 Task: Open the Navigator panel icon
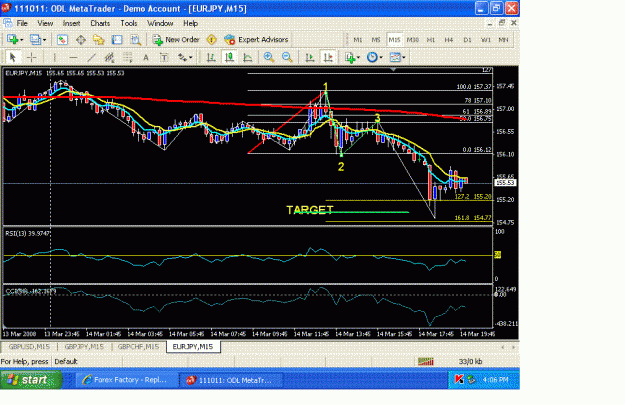(x=98, y=39)
